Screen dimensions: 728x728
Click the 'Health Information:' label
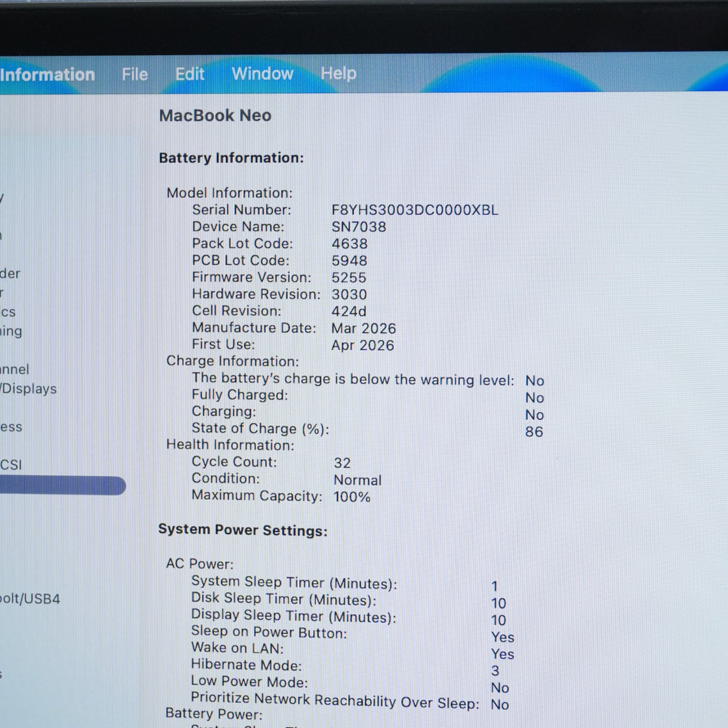tap(230, 445)
